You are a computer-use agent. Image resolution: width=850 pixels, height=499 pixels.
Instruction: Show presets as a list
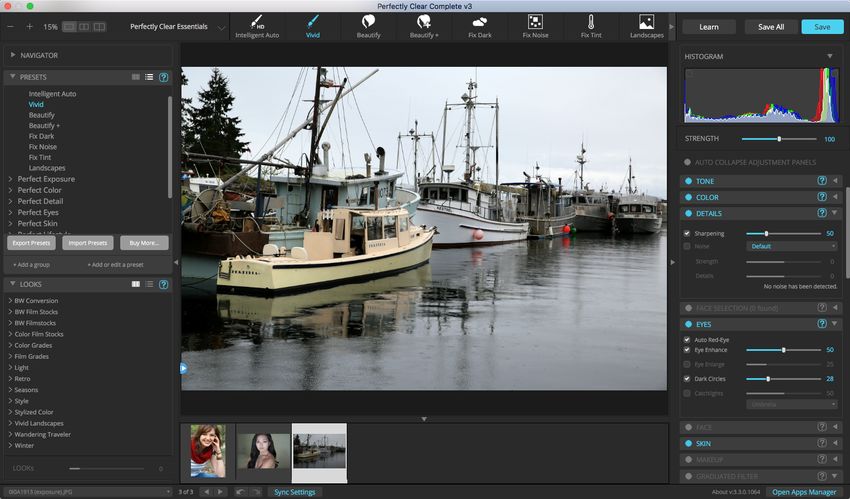pyautogui.click(x=149, y=77)
